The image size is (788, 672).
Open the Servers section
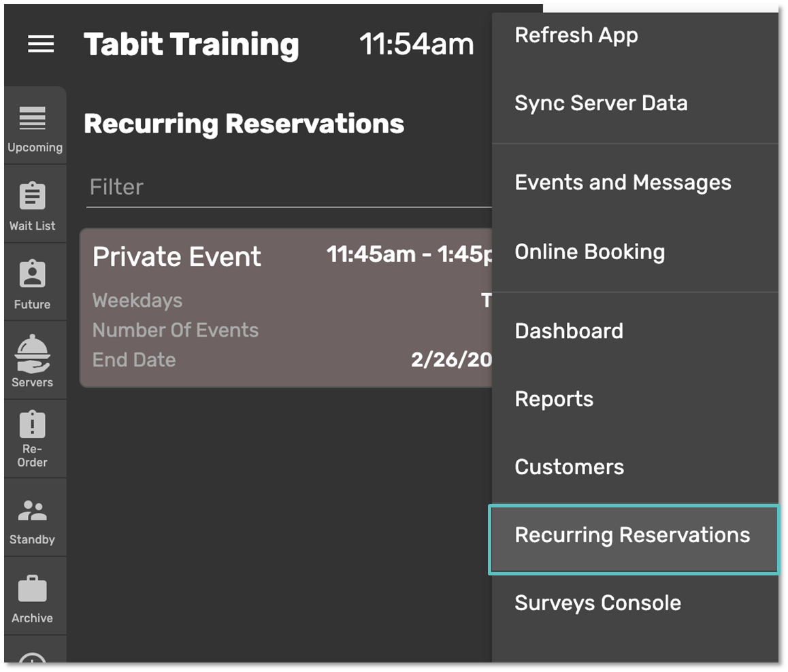coord(34,360)
